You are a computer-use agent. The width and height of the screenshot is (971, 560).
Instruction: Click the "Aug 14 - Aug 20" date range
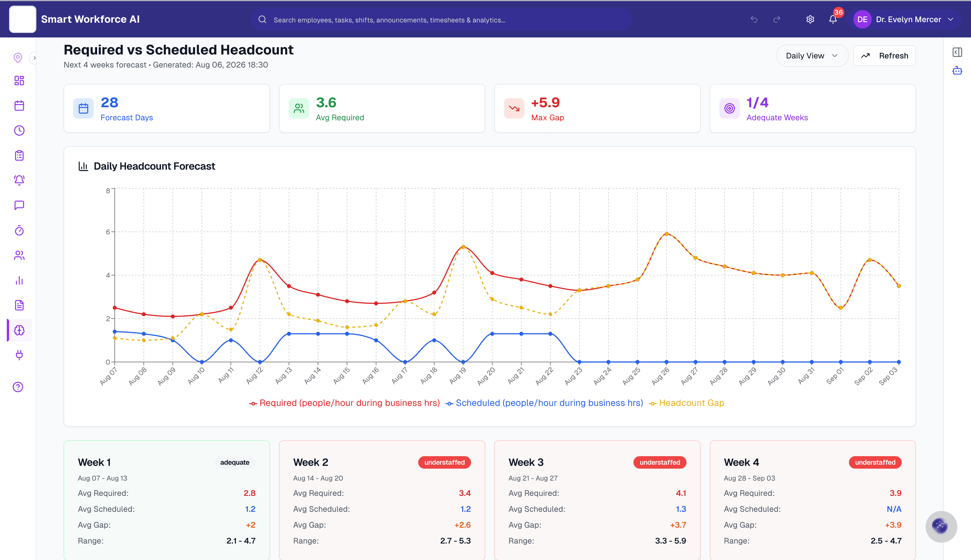coord(318,478)
